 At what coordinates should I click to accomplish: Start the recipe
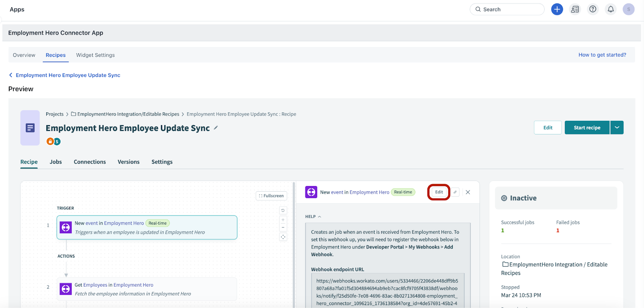click(587, 128)
